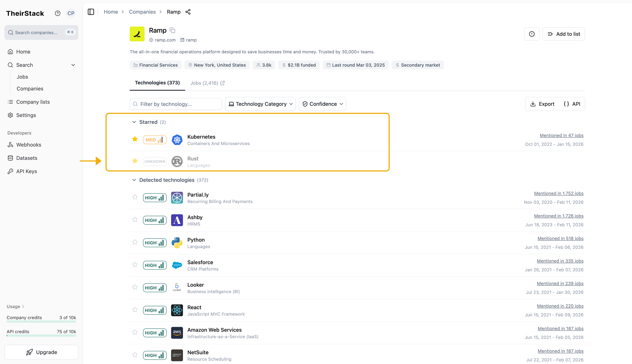Unstar Kubernetes in the Starred section
This screenshot has height=364, width=632.
(x=135, y=139)
